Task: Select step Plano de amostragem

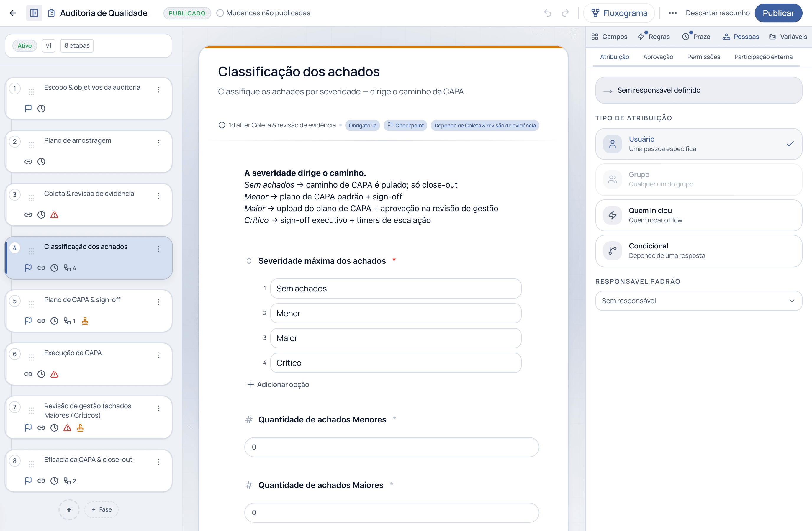Action: pyautogui.click(x=88, y=151)
